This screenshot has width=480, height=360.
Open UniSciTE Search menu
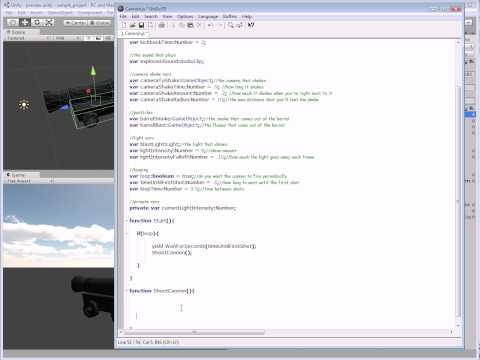pyautogui.click(x=151, y=16)
